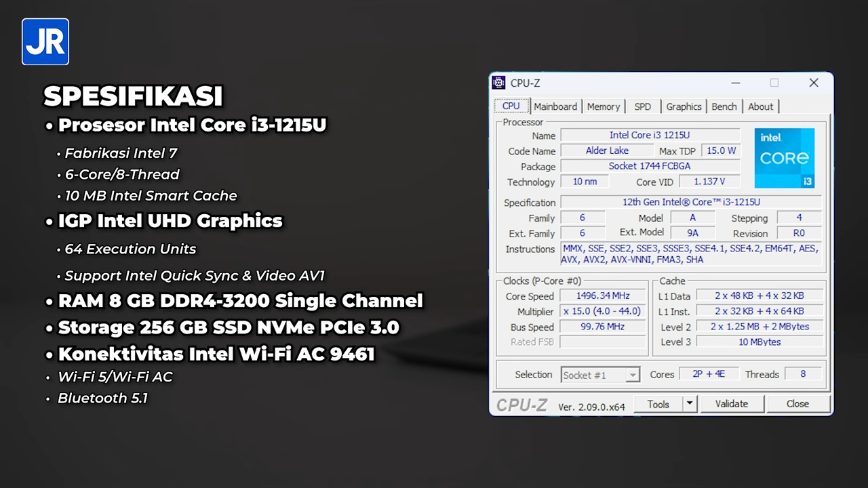The width and height of the screenshot is (868, 488).
Task: Open the Memory tab
Action: (603, 106)
